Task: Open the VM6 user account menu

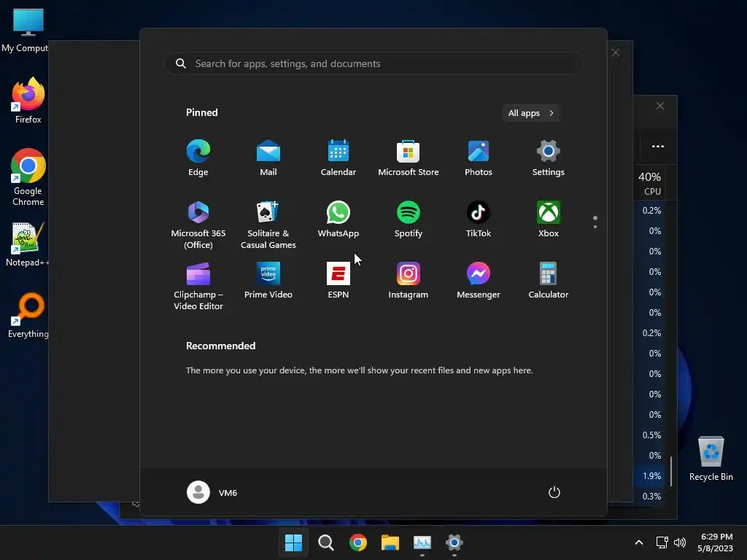Action: pos(212,492)
